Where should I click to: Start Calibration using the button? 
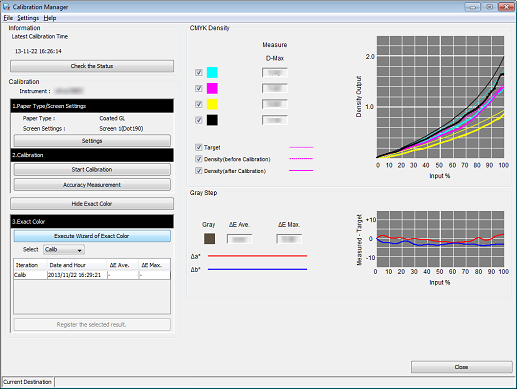92,169
